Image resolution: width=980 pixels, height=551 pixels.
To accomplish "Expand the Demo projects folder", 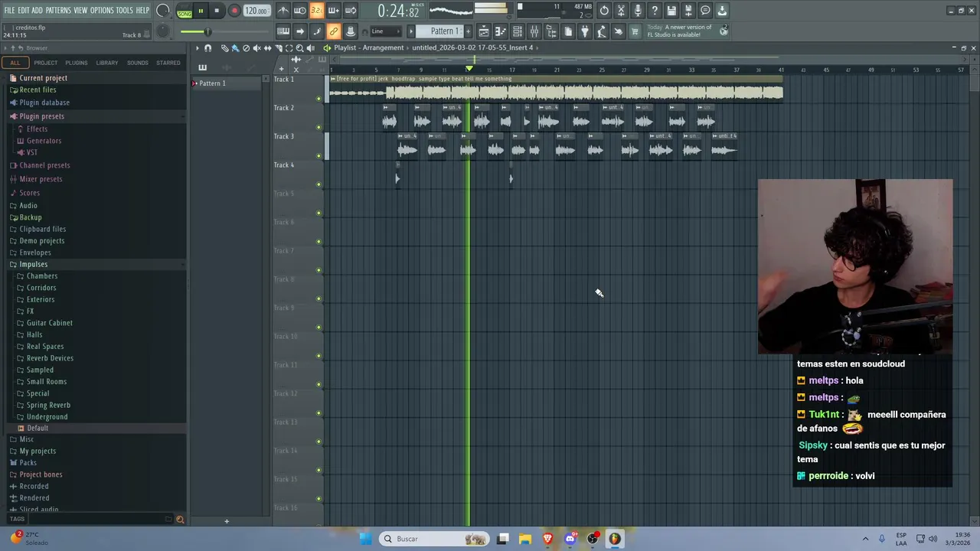I will [41, 241].
